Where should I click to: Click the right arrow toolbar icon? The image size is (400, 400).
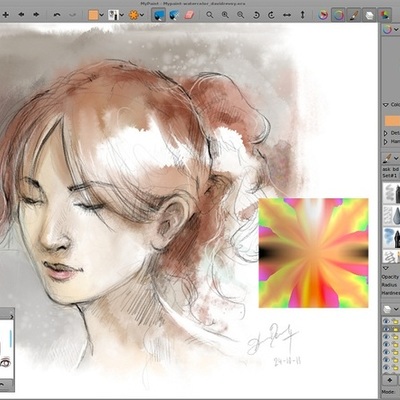pyautogui.click(x=36, y=15)
